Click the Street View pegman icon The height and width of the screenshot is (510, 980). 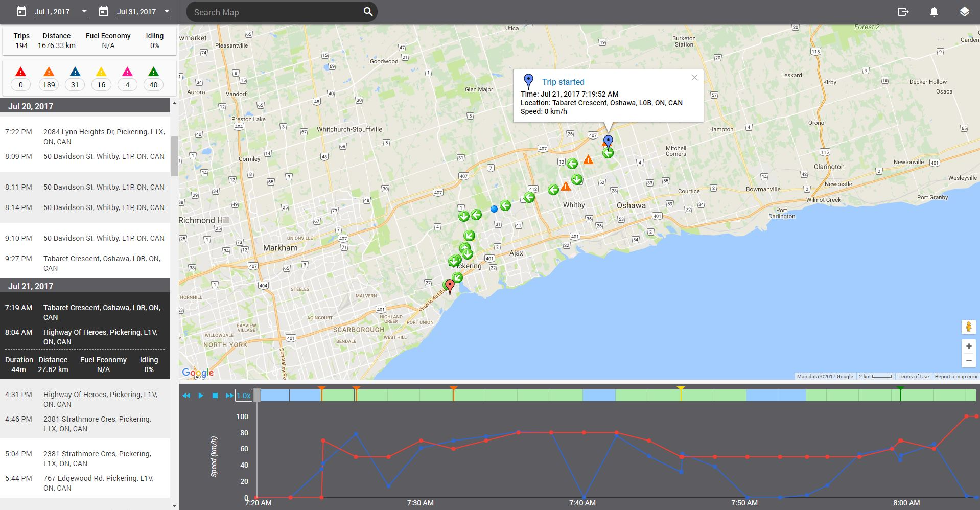coord(968,327)
